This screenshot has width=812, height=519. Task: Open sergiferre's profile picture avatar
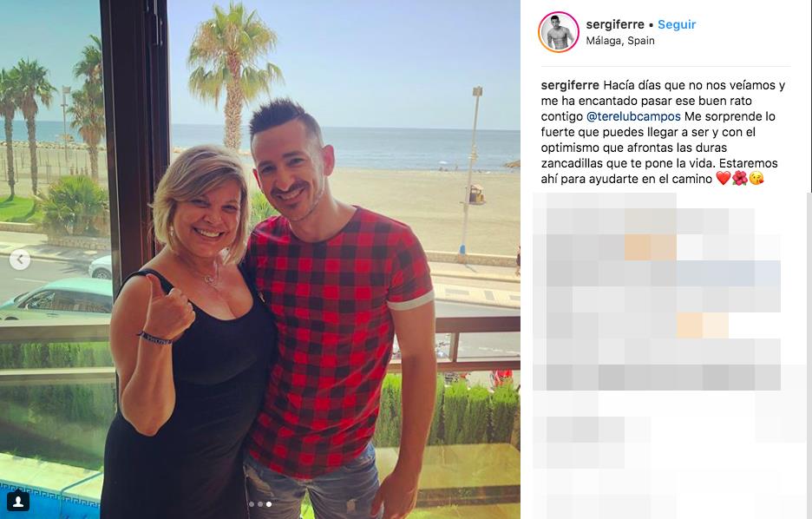pyautogui.click(x=559, y=32)
